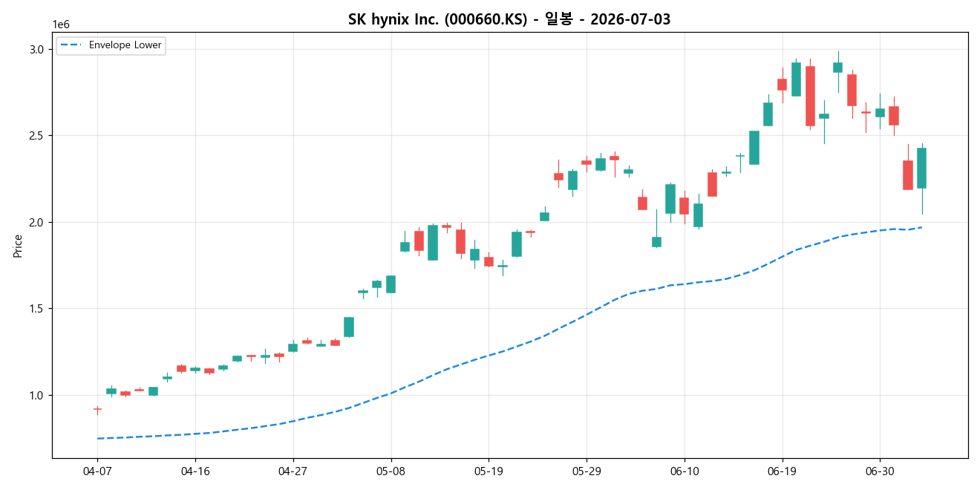980x490 pixels.
Task: Click the 04-07 x-axis date label
Action: tap(97, 471)
